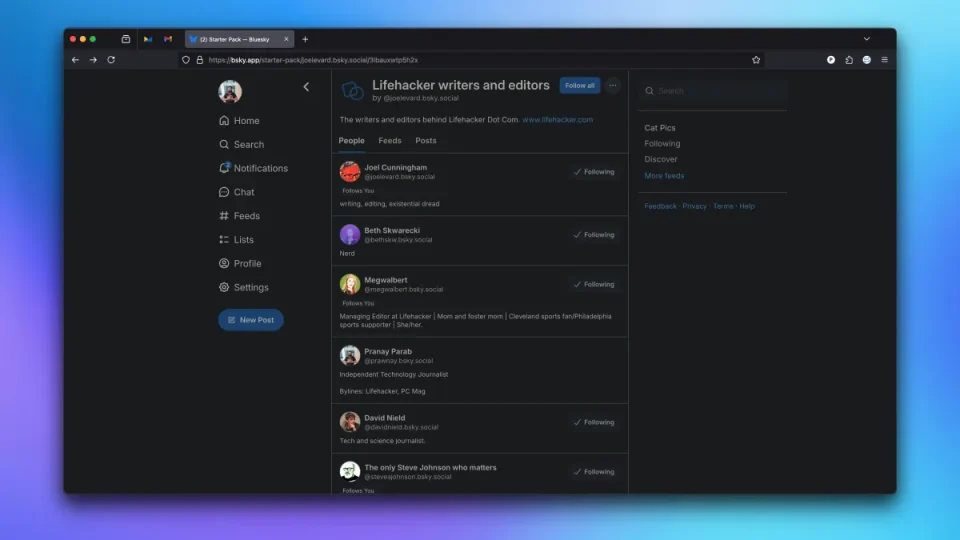
Task: Open the Following feed in right panel
Action: pos(662,144)
